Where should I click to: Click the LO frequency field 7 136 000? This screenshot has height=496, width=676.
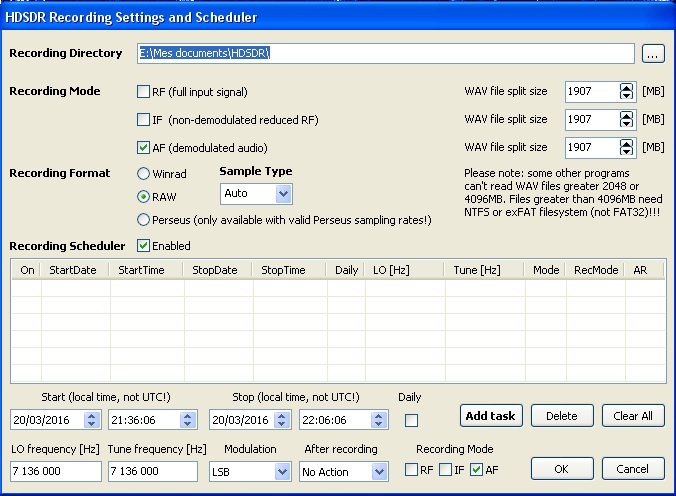(56, 471)
